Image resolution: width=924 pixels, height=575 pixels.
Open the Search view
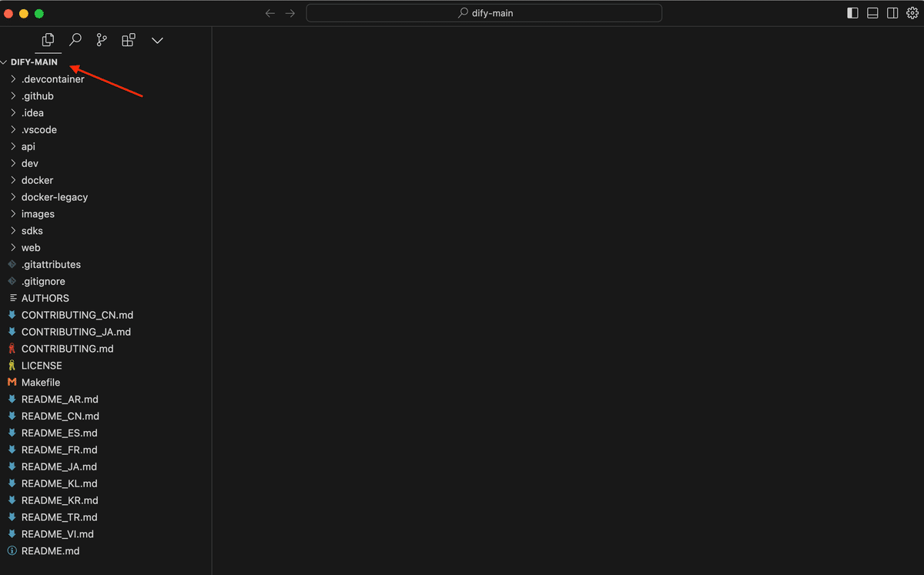tap(75, 40)
